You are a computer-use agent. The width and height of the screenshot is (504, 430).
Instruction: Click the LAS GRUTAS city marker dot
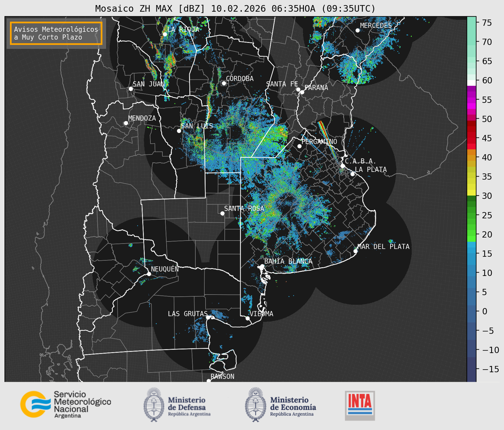(208, 317)
